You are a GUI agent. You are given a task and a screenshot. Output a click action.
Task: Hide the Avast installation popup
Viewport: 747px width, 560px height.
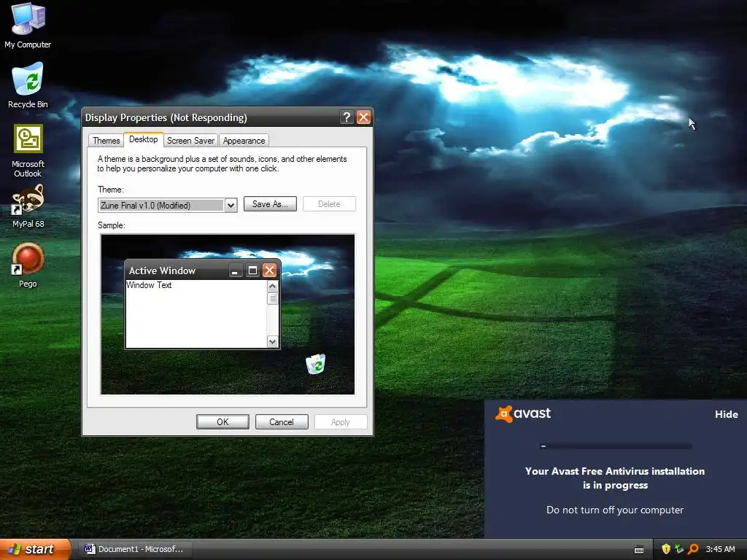[x=726, y=414]
